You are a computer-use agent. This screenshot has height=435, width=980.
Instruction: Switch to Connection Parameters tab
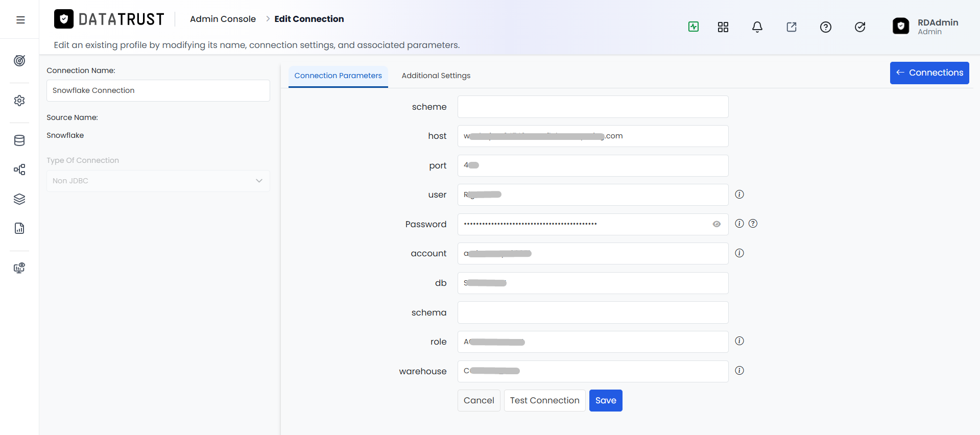(338, 76)
